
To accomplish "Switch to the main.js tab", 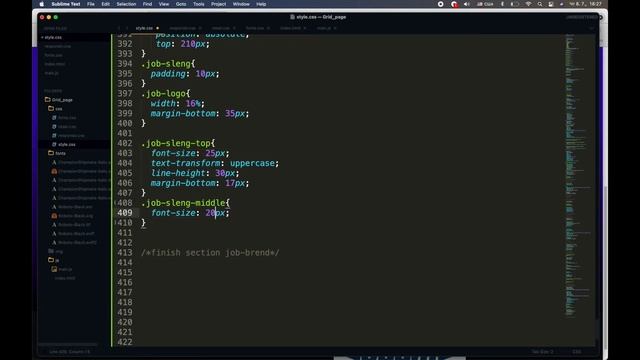I will pyautogui.click(x=324, y=28).
